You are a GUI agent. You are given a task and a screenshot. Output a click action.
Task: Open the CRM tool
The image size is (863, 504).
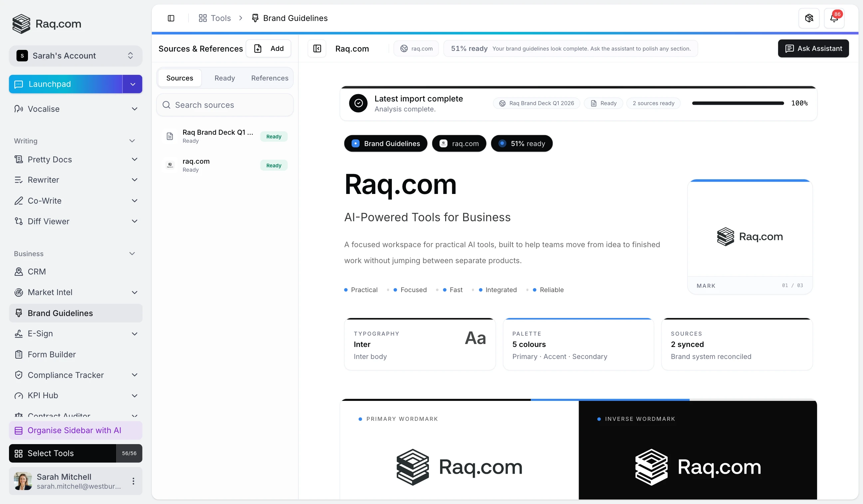[x=37, y=271]
